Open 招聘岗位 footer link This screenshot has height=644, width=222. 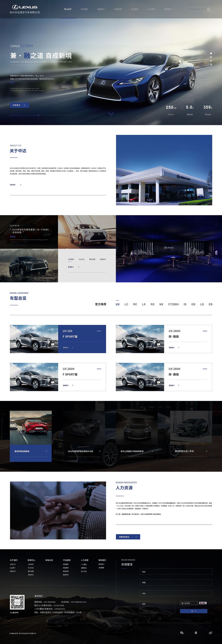pyautogui.click(x=84, y=568)
